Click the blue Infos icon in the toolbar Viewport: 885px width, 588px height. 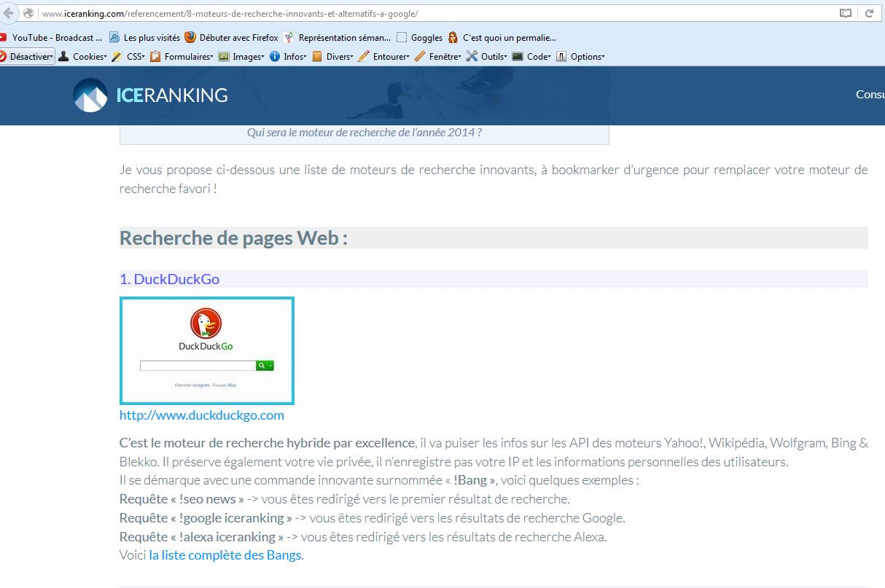pos(275,56)
